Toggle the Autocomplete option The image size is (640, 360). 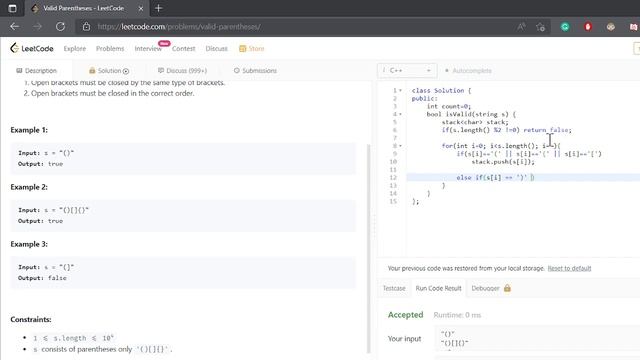468,71
